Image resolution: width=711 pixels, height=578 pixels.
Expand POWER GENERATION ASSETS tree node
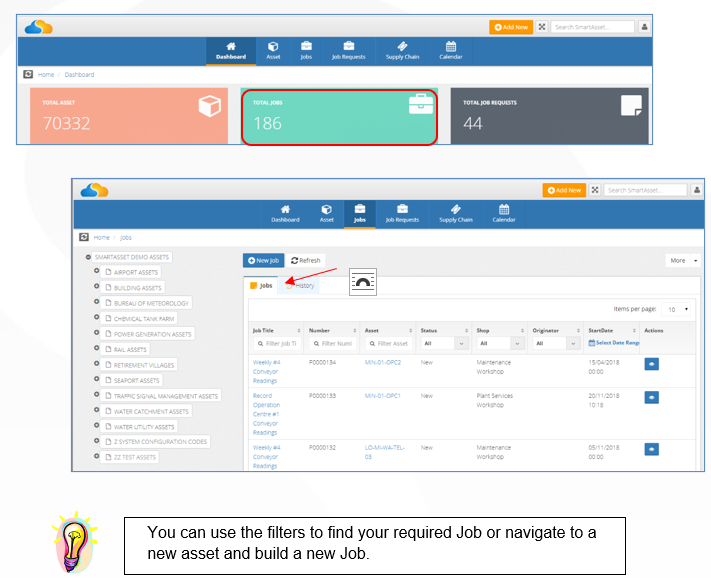click(97, 332)
